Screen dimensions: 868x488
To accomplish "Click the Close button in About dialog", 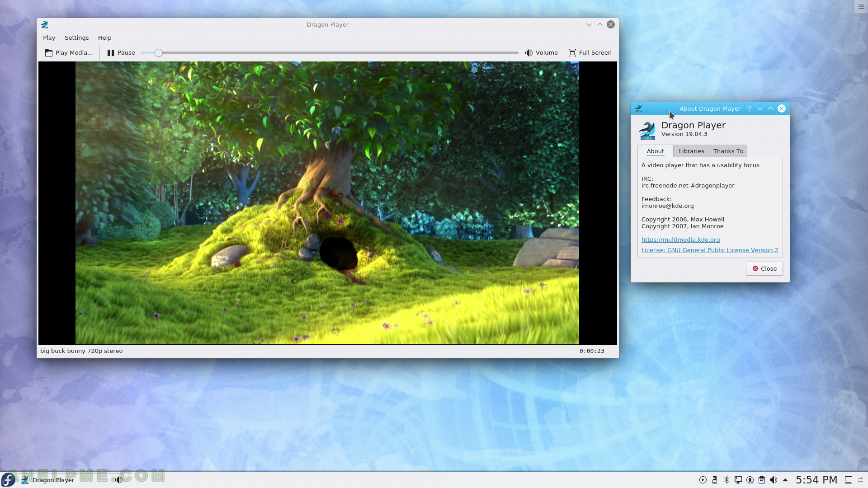I will pos(764,269).
